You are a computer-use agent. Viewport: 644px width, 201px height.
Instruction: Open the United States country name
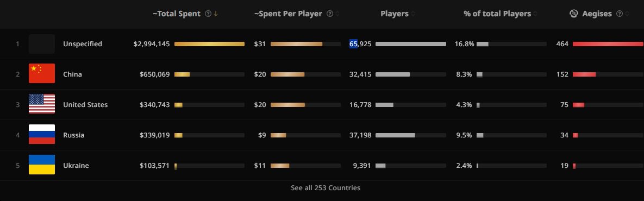tap(85, 105)
